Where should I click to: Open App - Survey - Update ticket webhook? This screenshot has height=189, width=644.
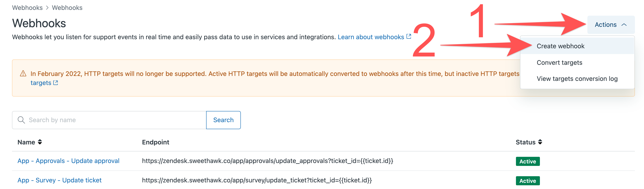point(59,180)
